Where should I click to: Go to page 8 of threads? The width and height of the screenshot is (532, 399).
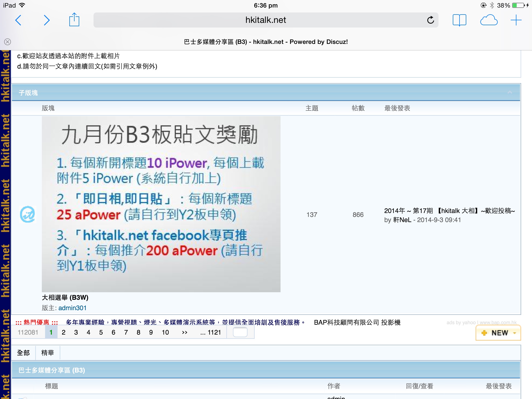pyautogui.click(x=138, y=332)
